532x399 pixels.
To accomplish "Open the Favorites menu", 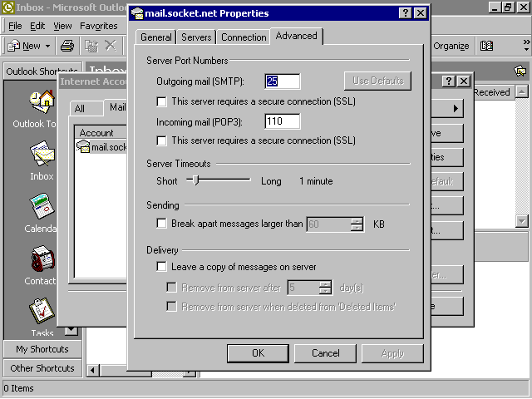I will point(99,26).
